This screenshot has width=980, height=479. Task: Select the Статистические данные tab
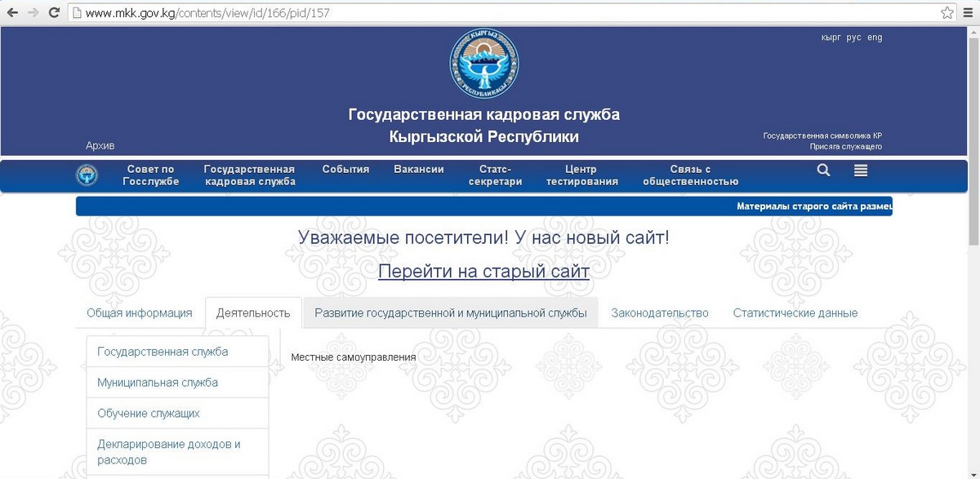tap(795, 313)
